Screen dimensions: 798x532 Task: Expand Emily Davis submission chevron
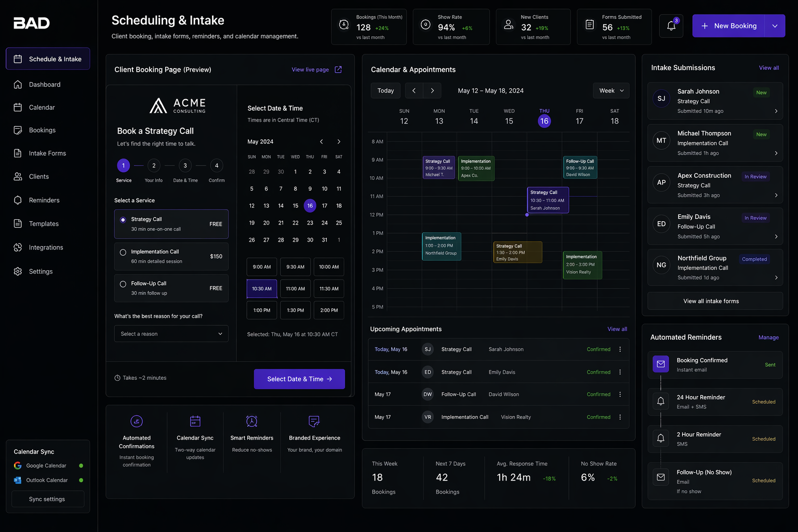[776, 236]
